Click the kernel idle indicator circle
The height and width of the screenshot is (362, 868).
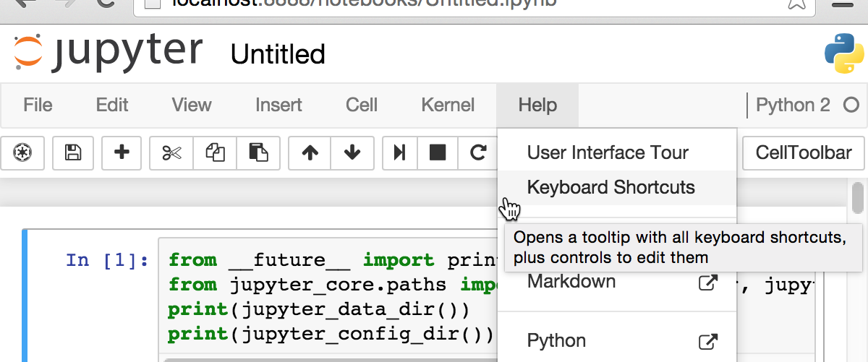tap(850, 105)
